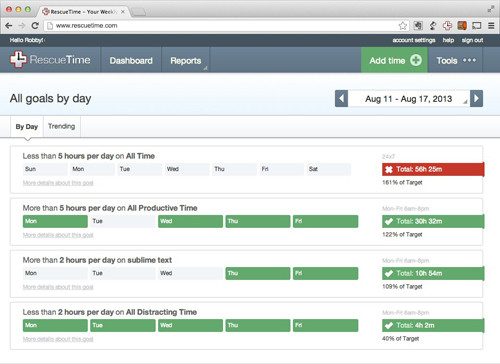Click the browser forward arrow
500x364 pixels.
coord(22,25)
